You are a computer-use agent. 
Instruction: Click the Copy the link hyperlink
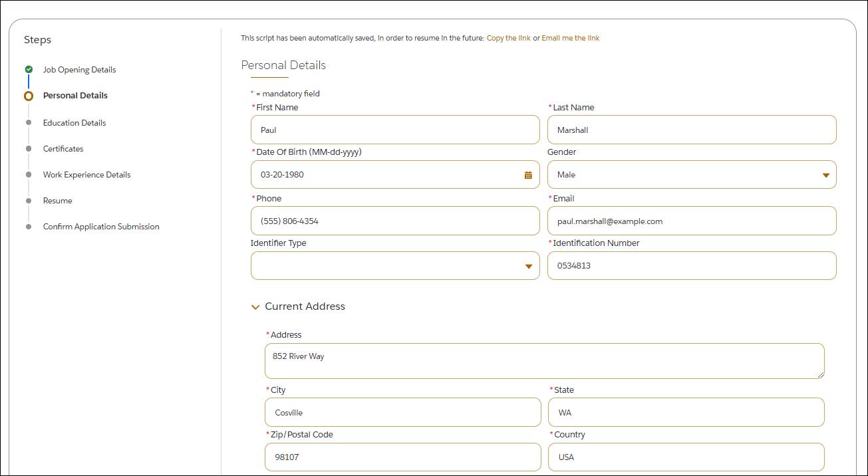508,38
